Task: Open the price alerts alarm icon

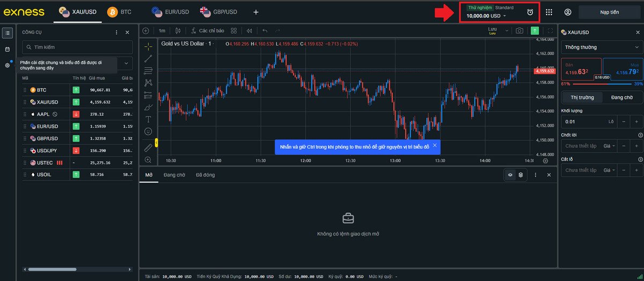Action: [x=530, y=12]
